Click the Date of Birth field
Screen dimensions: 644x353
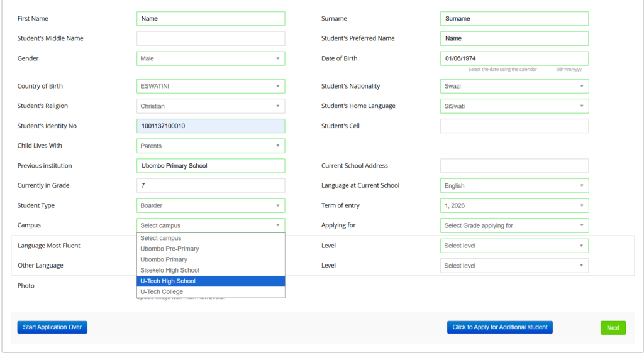[514, 58]
